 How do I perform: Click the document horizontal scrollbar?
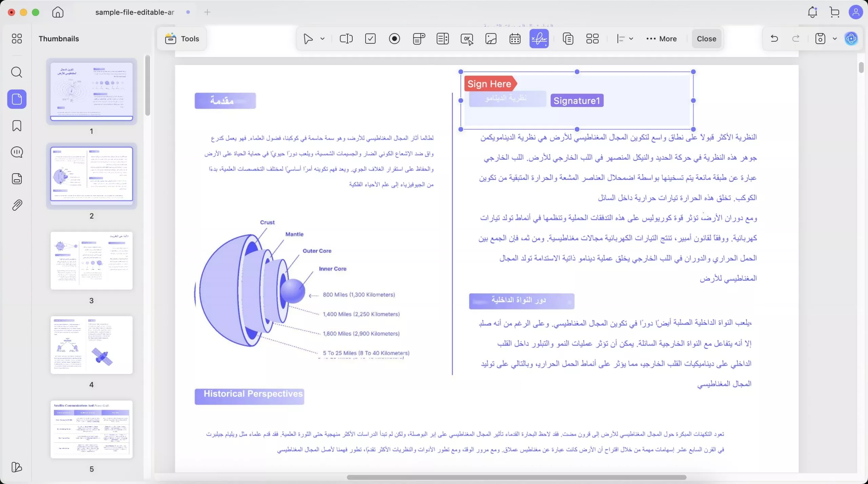[x=516, y=477]
